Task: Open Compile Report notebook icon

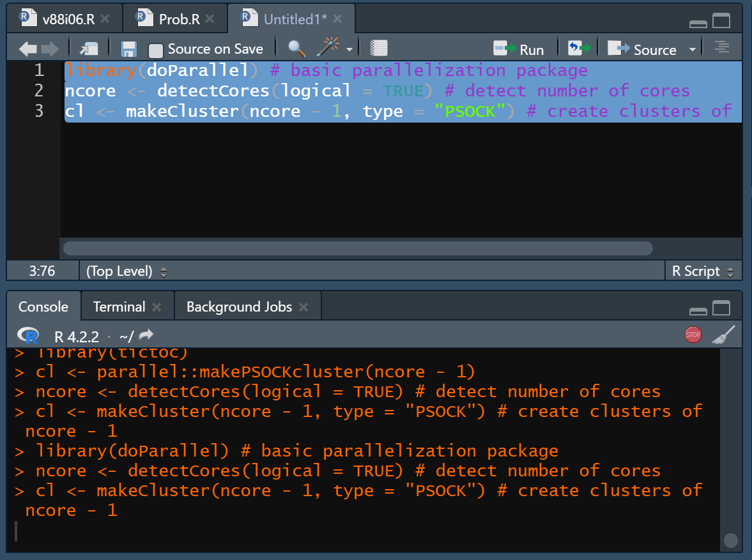Action: click(x=379, y=48)
